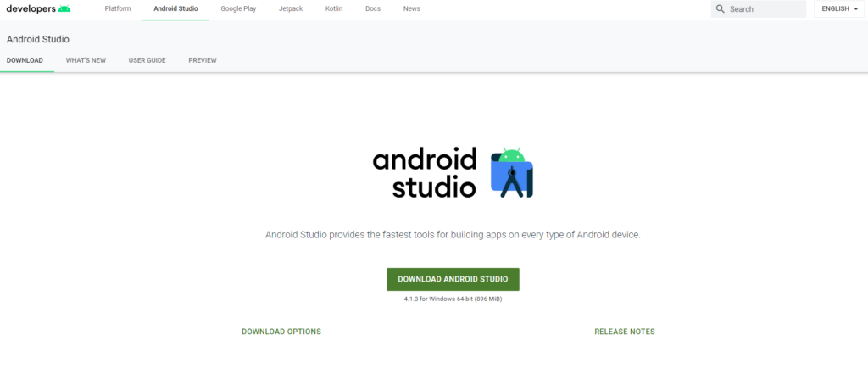Switch to the PREVIEW tab
The height and width of the screenshot is (374, 868).
(x=203, y=60)
